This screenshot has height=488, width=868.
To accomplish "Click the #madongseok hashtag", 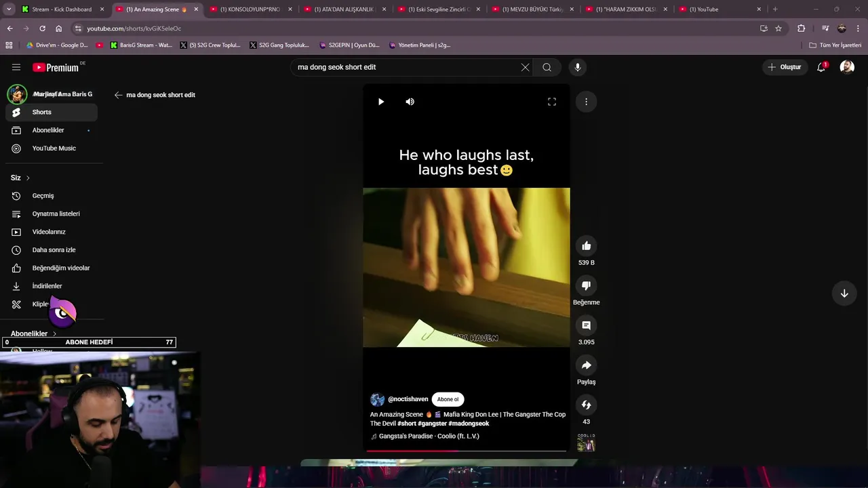I will 469,424.
